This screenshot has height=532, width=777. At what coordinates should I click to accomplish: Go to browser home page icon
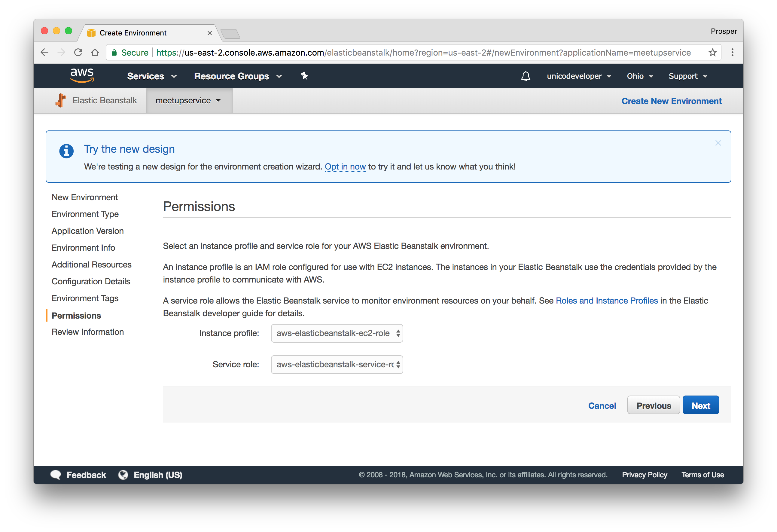pos(95,53)
